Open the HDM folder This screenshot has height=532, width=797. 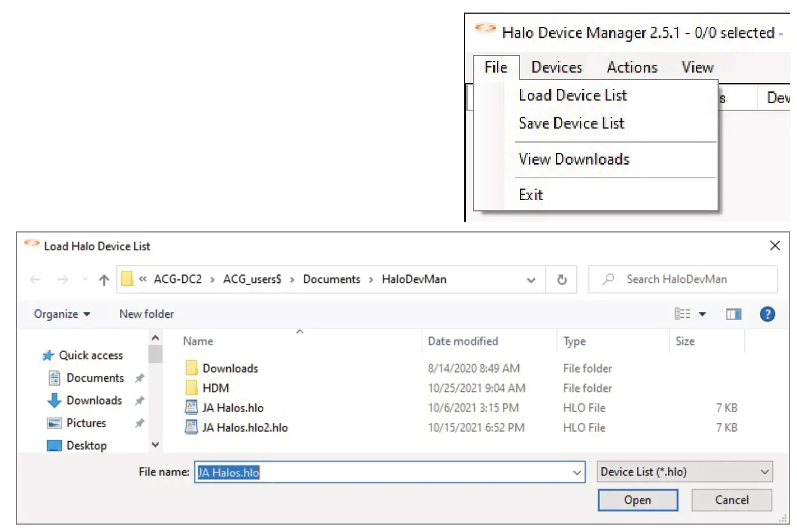point(216,388)
